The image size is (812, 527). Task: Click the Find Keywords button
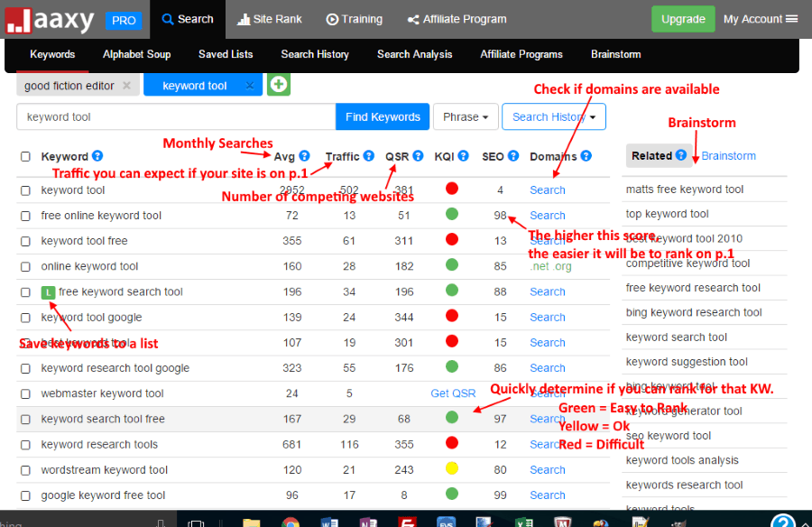[x=383, y=117]
